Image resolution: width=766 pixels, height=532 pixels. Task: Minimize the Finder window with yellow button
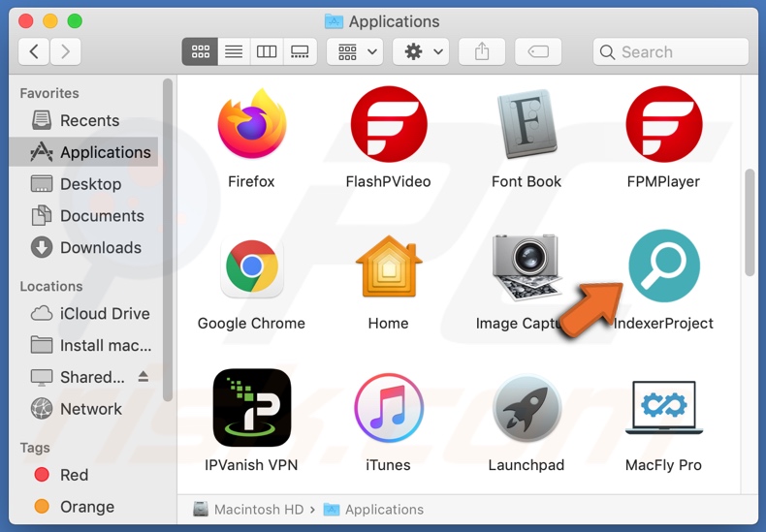(x=50, y=21)
